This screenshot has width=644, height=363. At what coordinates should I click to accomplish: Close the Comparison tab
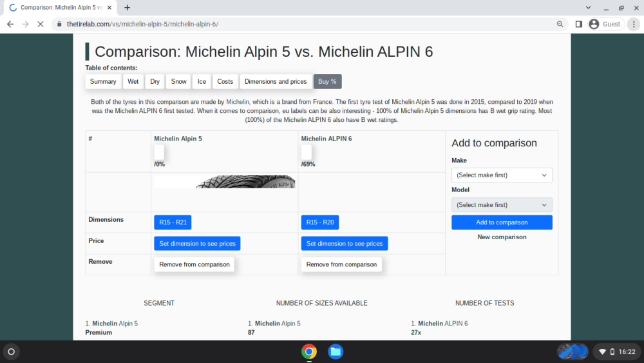pos(109,7)
